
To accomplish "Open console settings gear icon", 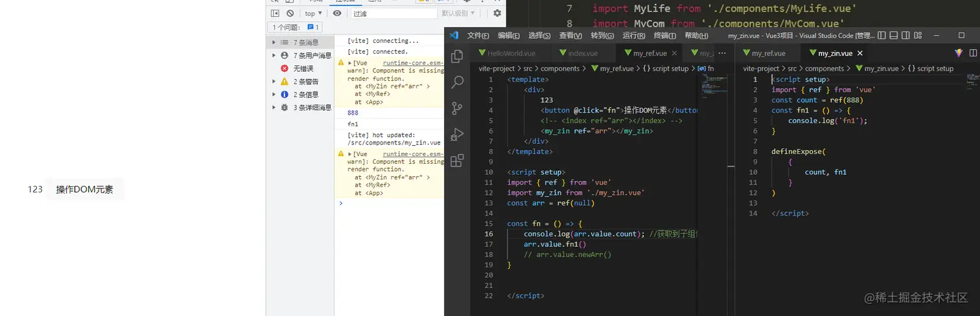I will coord(497,13).
